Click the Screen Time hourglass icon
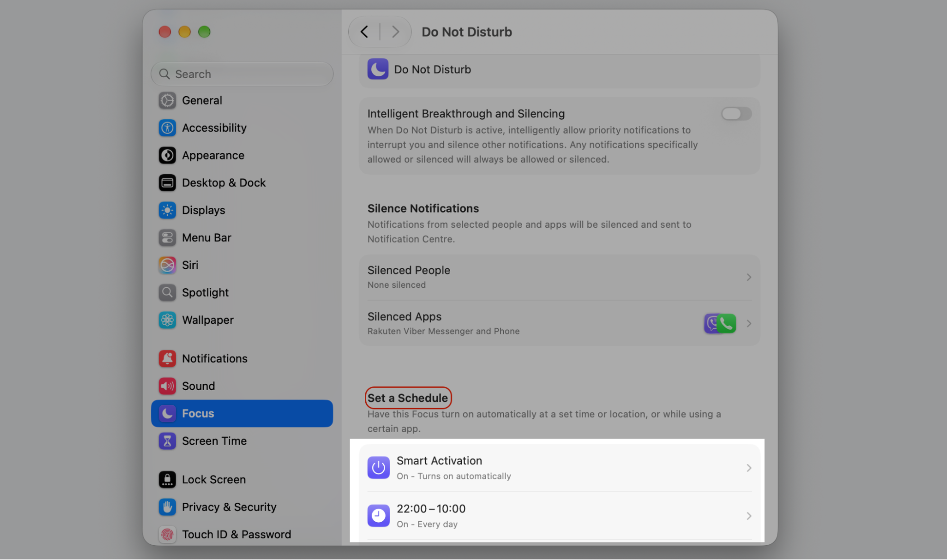This screenshot has width=947, height=560. point(167,441)
